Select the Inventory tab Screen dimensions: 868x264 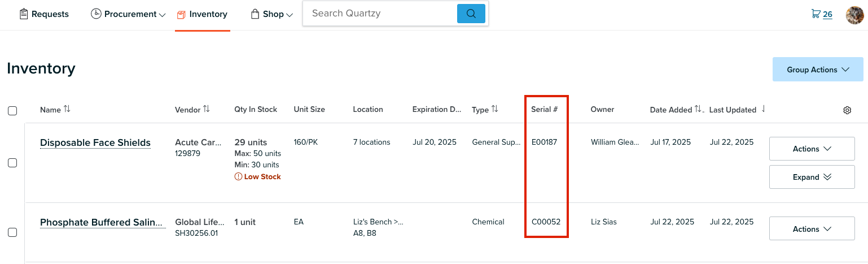click(x=202, y=14)
